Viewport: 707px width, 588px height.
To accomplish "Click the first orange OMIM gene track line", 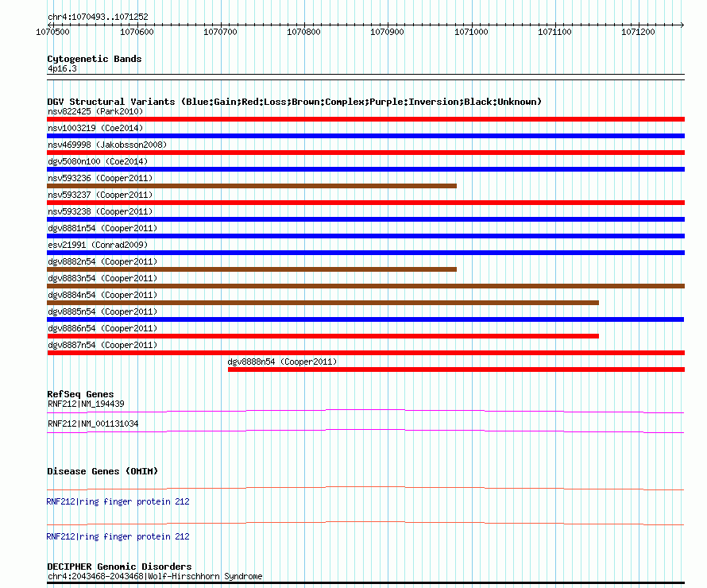I will click(365, 489).
